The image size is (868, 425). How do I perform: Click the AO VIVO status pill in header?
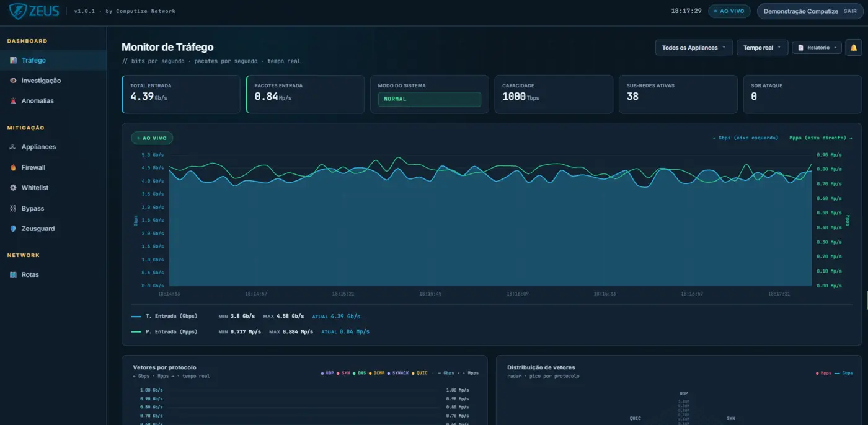click(729, 11)
